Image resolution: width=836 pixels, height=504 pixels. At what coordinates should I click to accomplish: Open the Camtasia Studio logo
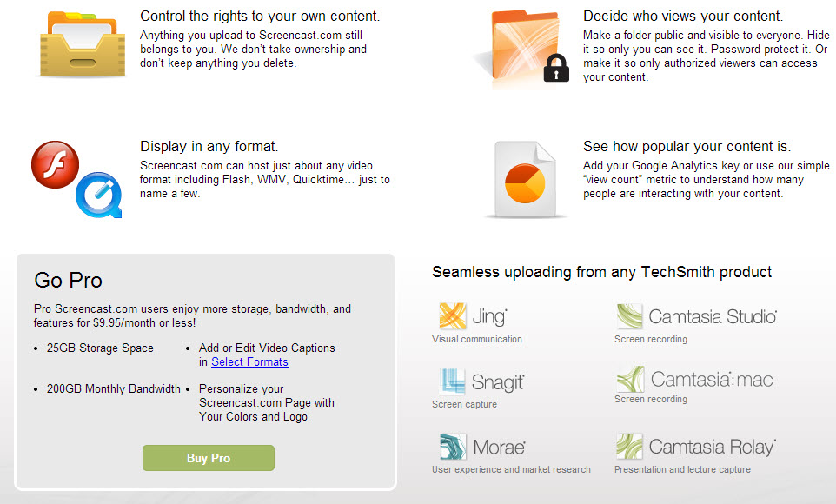696,315
